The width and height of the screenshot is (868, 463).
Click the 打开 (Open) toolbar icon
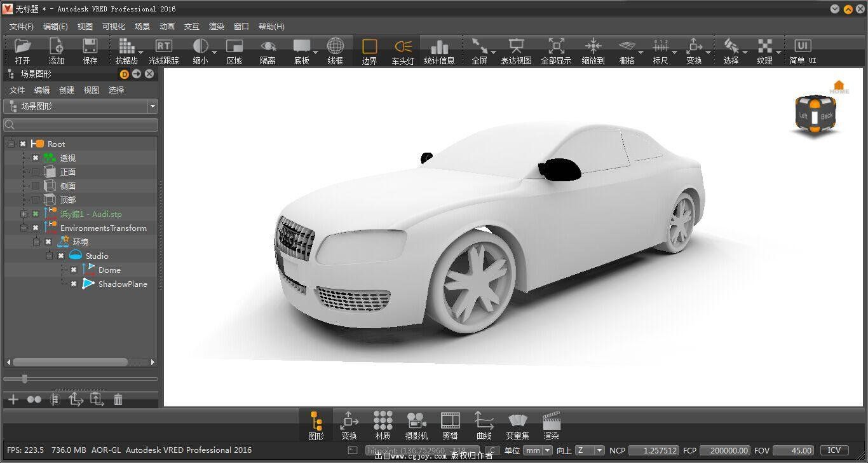22,46
